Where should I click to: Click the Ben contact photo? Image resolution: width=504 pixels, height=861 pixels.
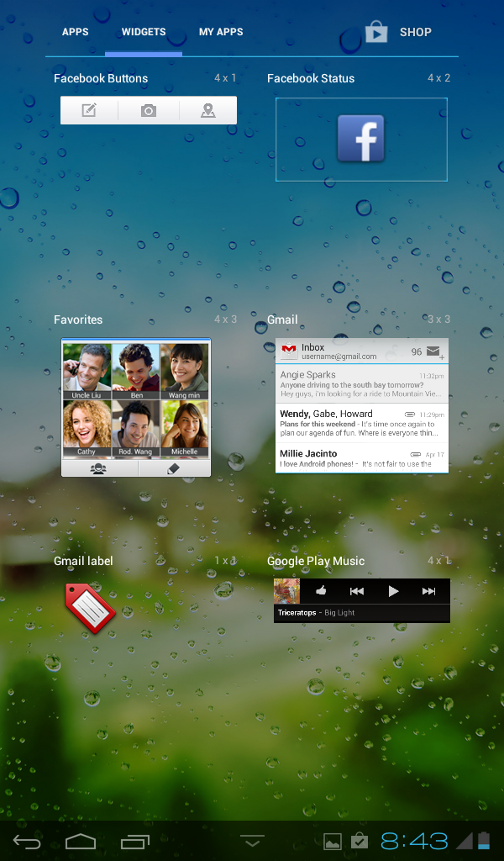click(136, 372)
